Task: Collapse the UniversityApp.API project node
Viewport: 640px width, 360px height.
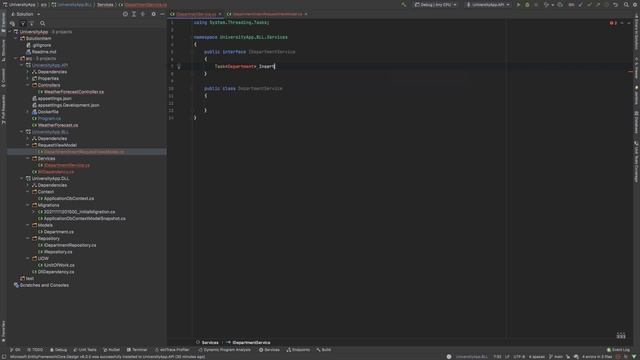Action: pos(22,65)
